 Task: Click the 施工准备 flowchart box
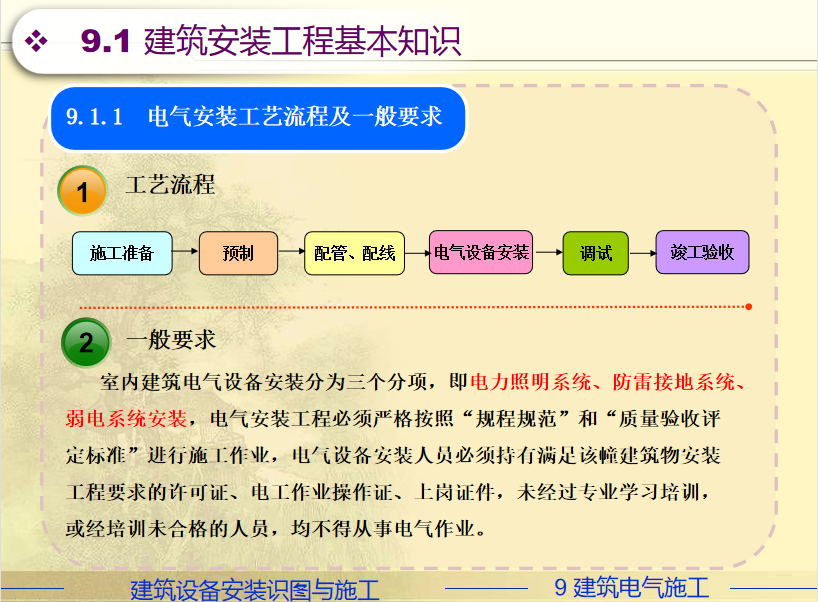(122, 253)
